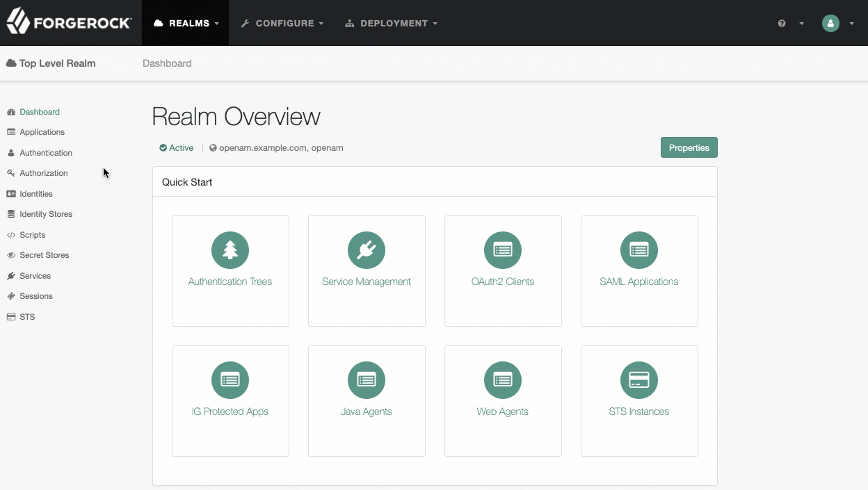
Task: Click the Java Agents circle icon
Action: [x=367, y=380]
